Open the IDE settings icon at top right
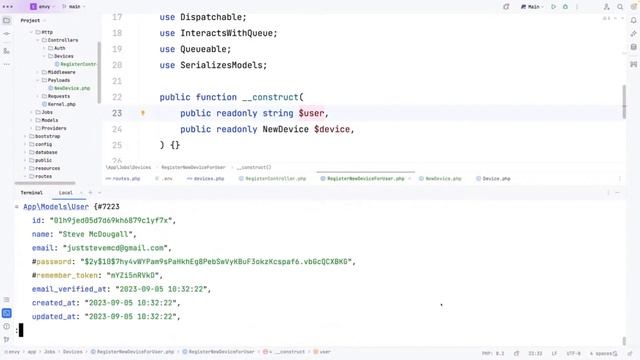Image resolution: width=640 pixels, height=360 pixels. coord(634,7)
